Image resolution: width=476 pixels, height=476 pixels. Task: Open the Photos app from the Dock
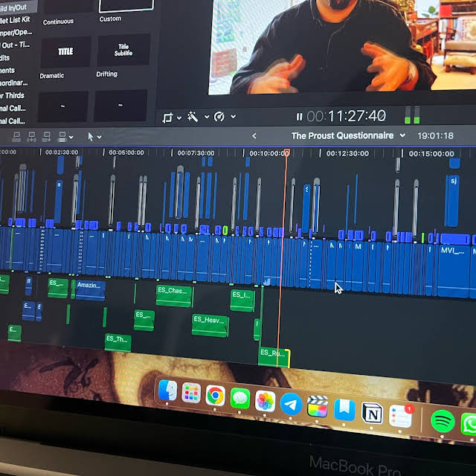(x=266, y=400)
